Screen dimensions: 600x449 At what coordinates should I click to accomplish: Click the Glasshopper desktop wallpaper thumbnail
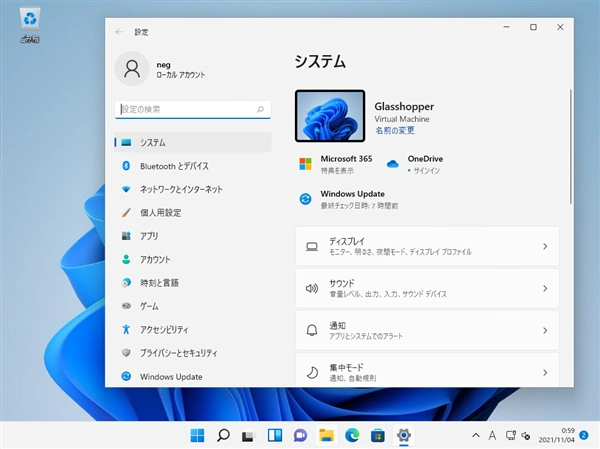point(330,116)
